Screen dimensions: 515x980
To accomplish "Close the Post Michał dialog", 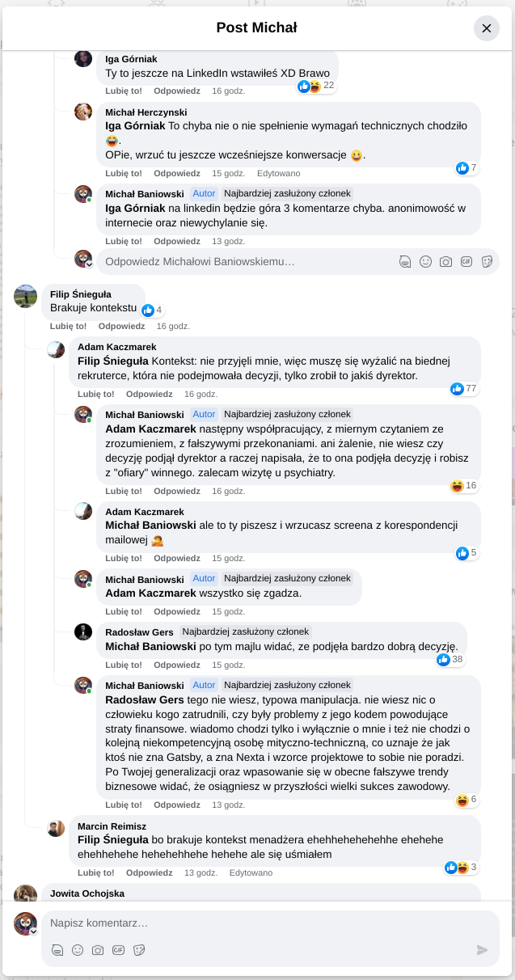I will (x=487, y=28).
